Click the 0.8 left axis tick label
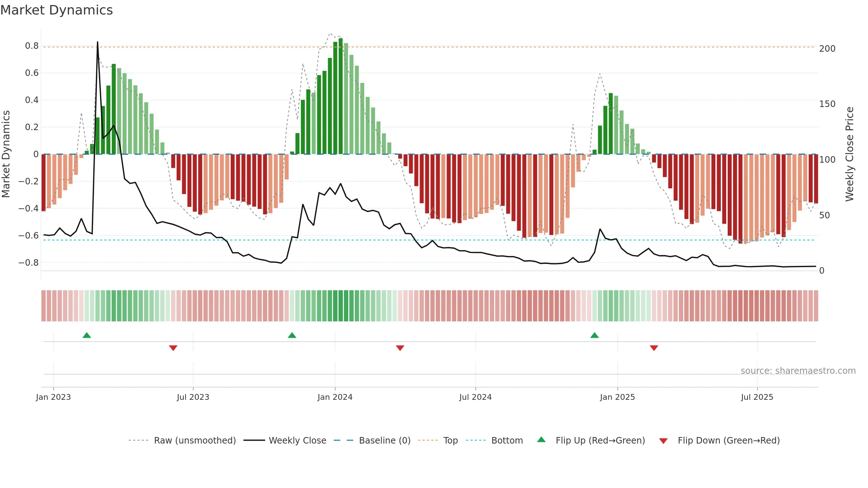 point(32,46)
